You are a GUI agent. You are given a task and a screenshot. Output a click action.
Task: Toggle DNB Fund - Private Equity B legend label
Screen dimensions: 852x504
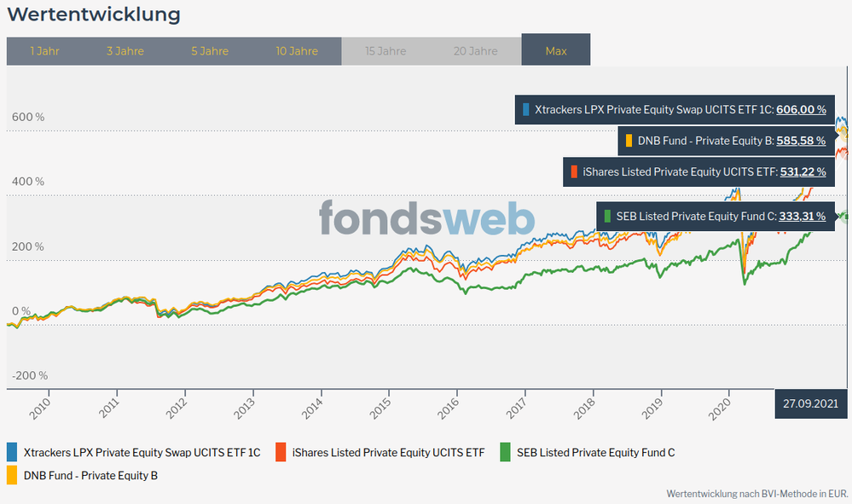90,475
